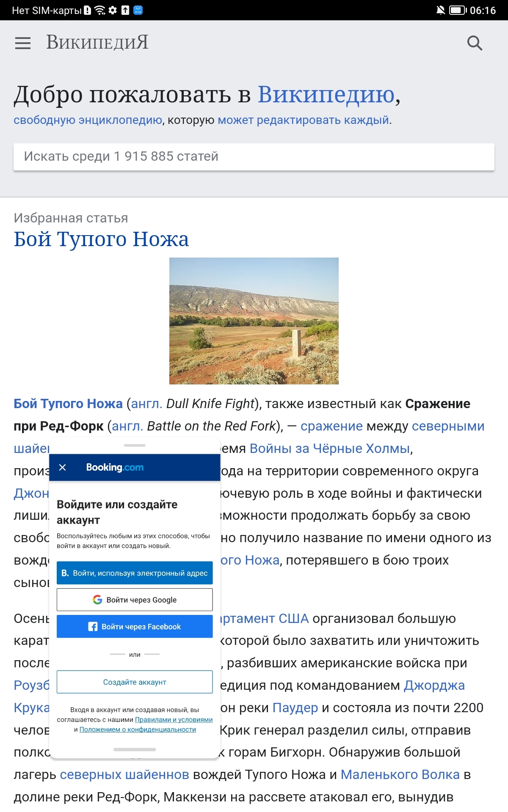
Task: Open the Википедию link in heading
Action: pos(326,94)
